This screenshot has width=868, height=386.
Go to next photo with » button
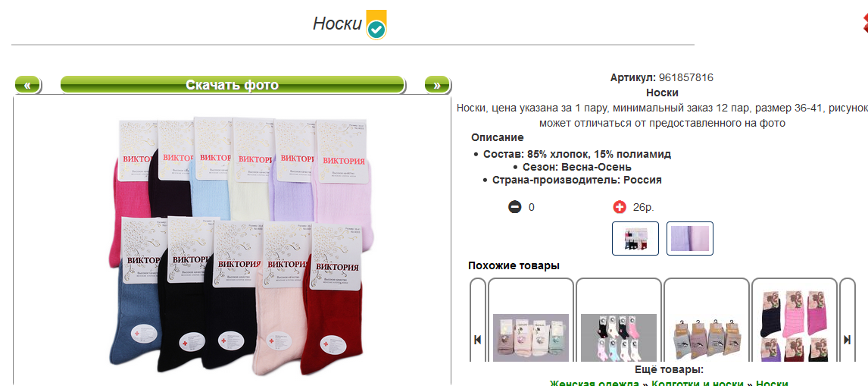(437, 85)
